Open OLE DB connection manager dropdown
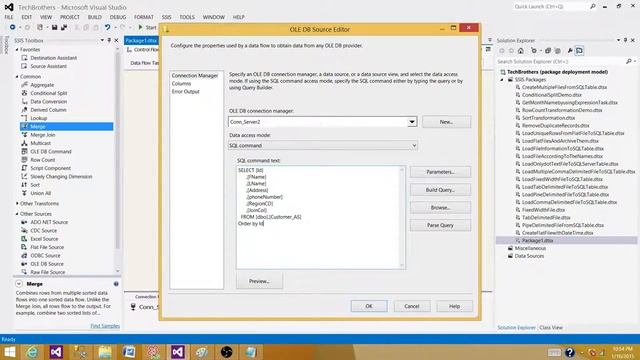The image size is (640, 360). 412,122
